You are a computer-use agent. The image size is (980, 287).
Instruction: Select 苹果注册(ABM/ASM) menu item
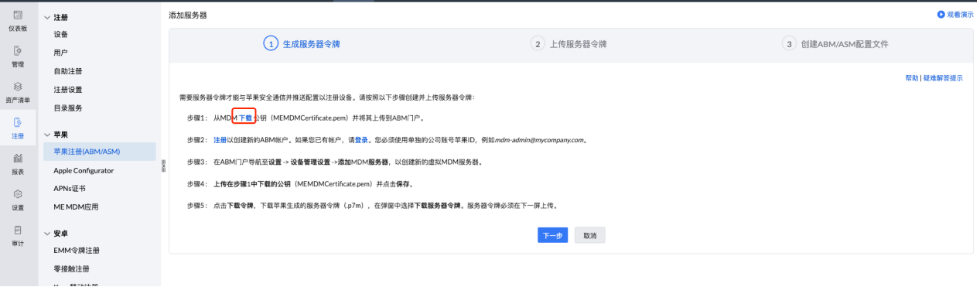[98, 151]
